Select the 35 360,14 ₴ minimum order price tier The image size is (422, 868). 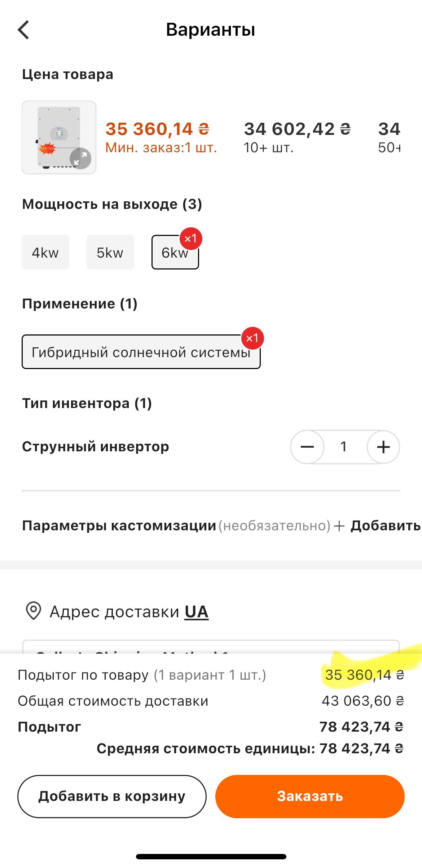pyautogui.click(x=161, y=137)
